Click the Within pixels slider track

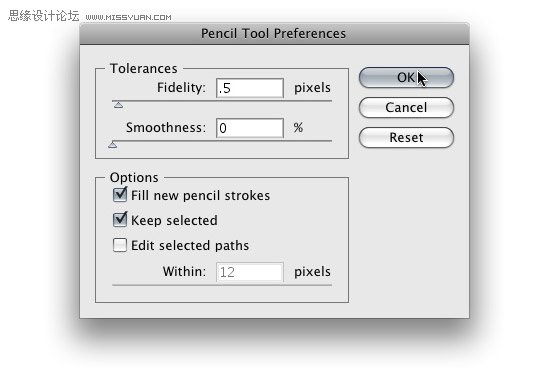click(x=222, y=285)
